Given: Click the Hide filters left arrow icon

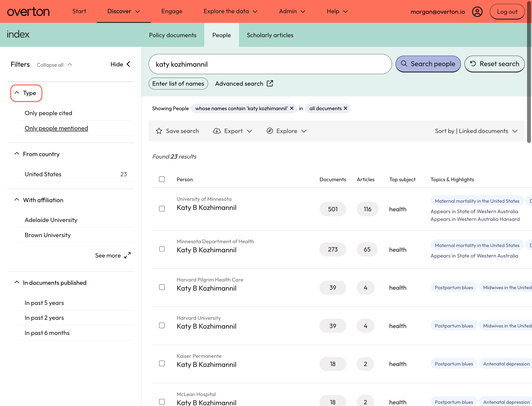Looking at the screenshot, I should pyautogui.click(x=128, y=64).
